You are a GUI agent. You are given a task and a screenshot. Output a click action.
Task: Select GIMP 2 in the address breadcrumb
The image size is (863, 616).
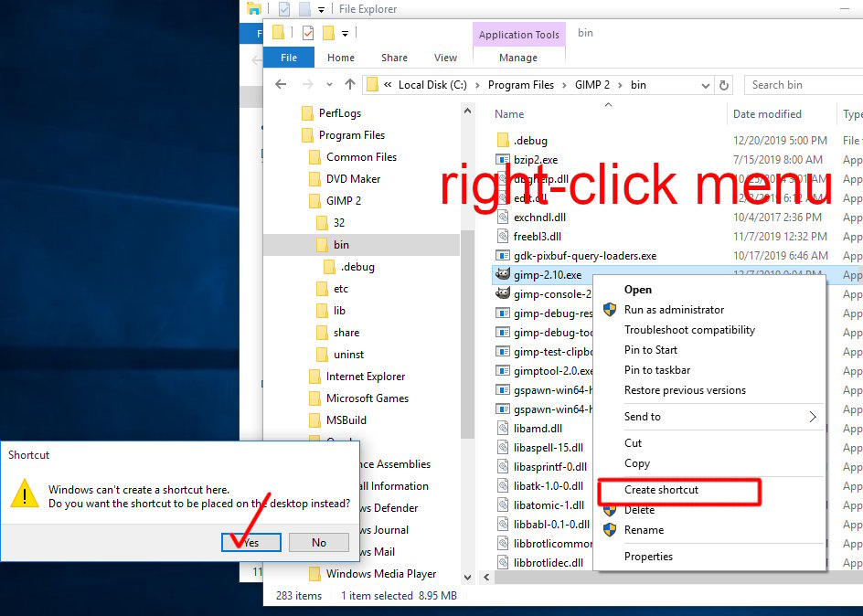click(x=592, y=85)
